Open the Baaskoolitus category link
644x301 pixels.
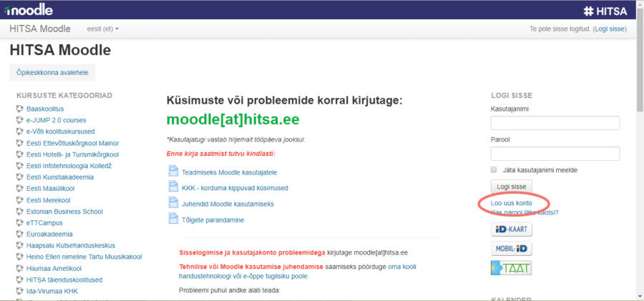pos(45,109)
